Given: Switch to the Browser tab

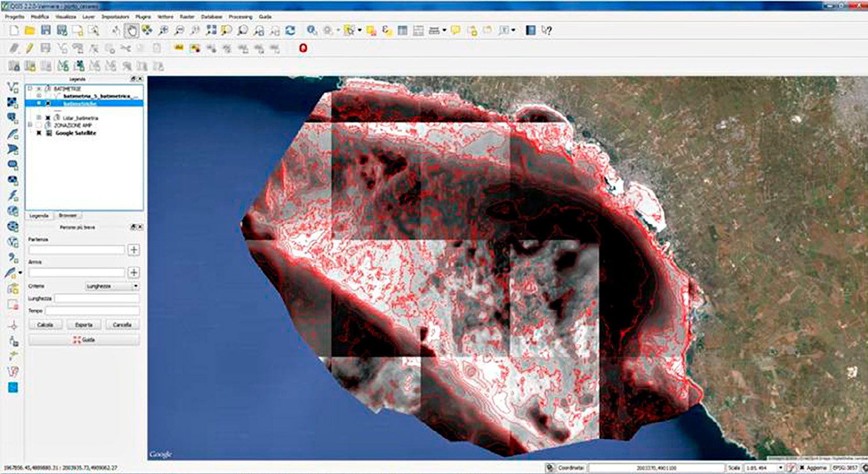Looking at the screenshot, I should (67, 216).
